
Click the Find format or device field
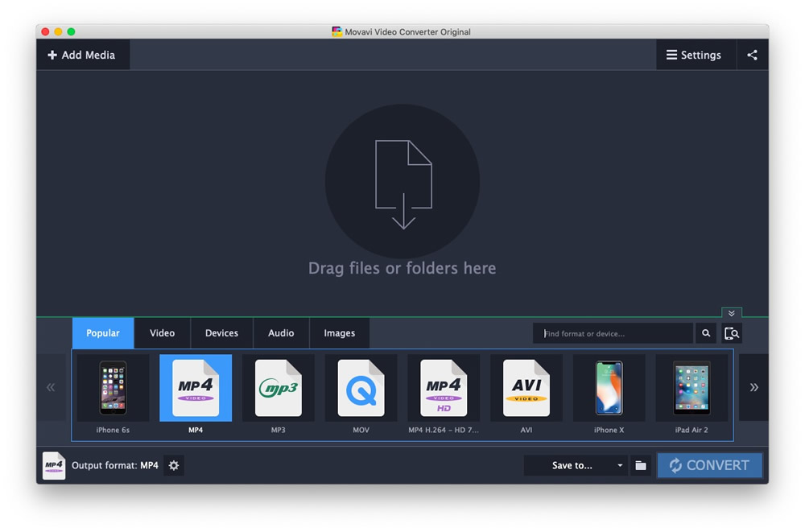tap(613, 333)
